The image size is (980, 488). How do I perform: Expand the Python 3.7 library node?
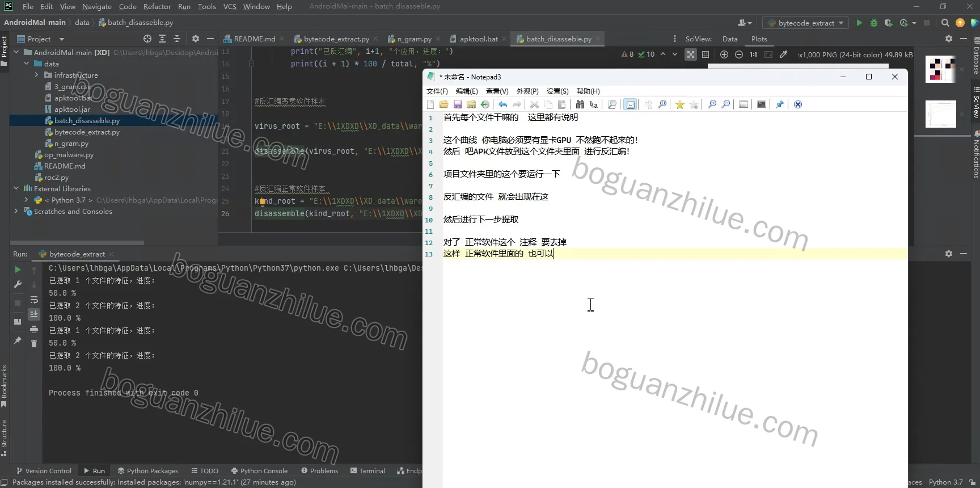pos(26,200)
